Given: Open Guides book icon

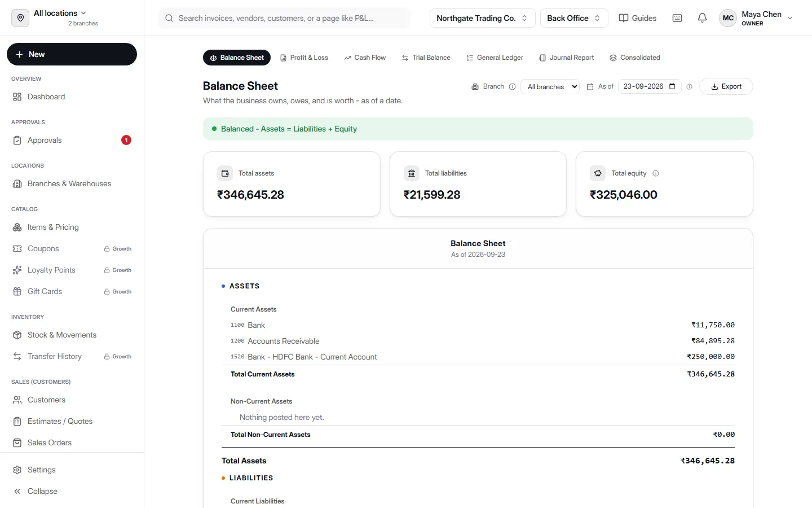Looking at the screenshot, I should click(x=624, y=18).
